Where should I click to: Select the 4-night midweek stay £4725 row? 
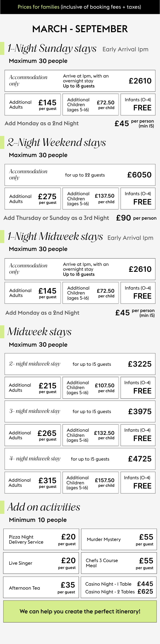(80, 459)
